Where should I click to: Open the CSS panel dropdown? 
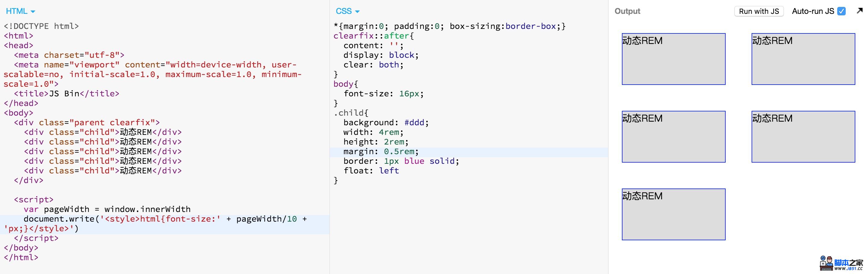[347, 11]
